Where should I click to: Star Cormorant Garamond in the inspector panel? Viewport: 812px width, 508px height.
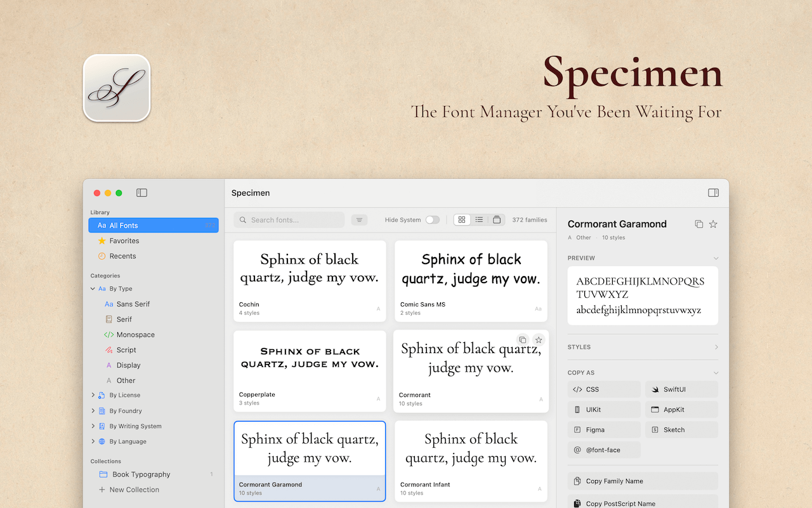pyautogui.click(x=713, y=224)
